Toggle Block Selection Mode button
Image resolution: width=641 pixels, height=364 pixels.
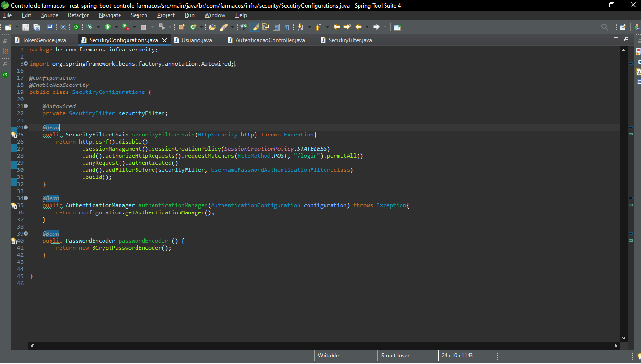click(x=276, y=27)
